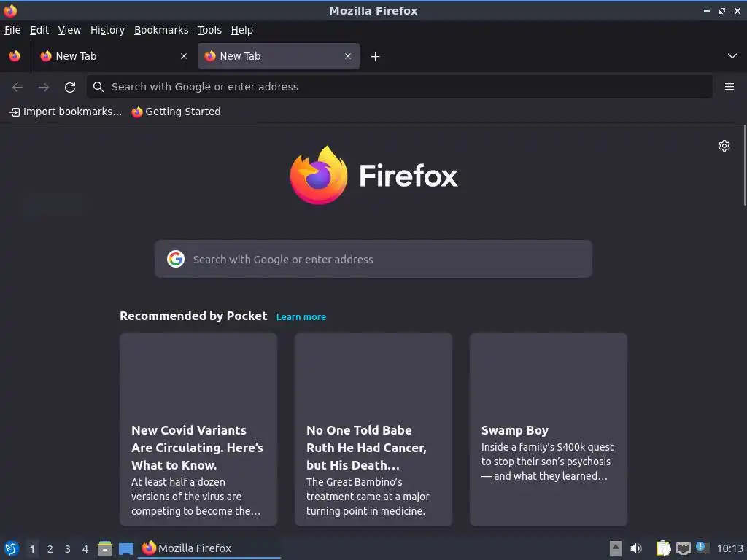Switch to workspace 2
This screenshot has height=560, width=747.
[50, 549]
